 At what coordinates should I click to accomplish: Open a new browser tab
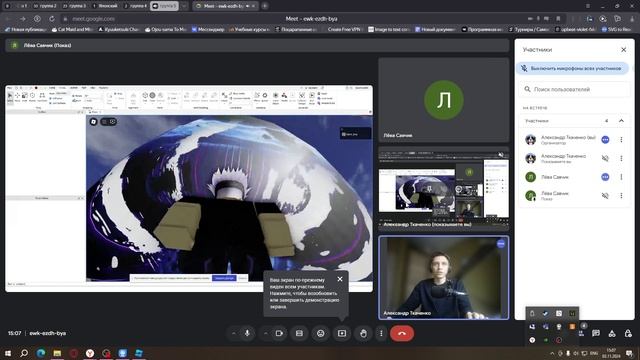click(x=265, y=6)
